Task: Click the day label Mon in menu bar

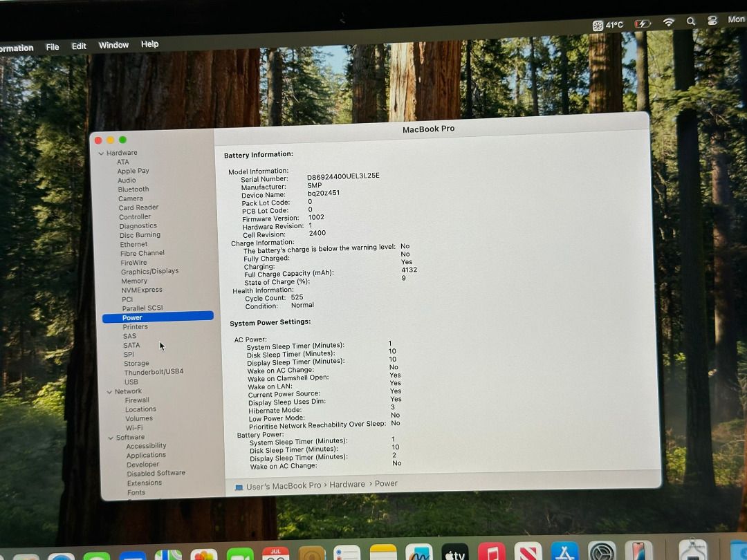Action: point(736,19)
